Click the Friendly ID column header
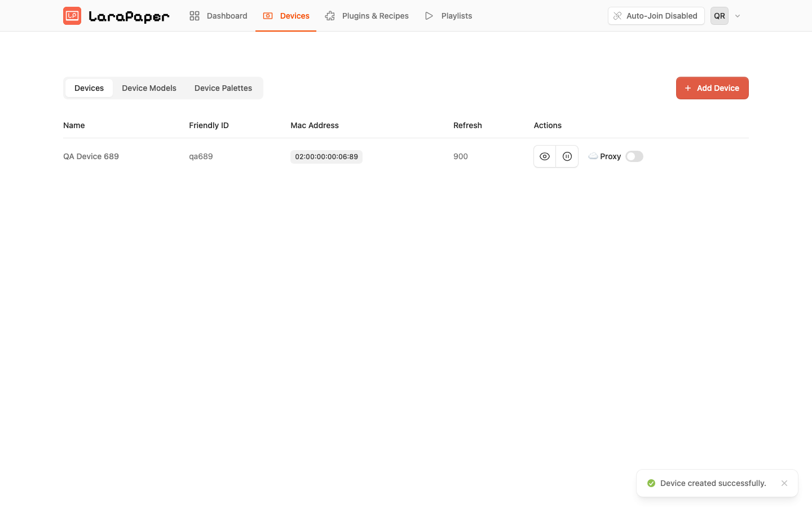Screen dimensions: 812x508 click(209, 125)
